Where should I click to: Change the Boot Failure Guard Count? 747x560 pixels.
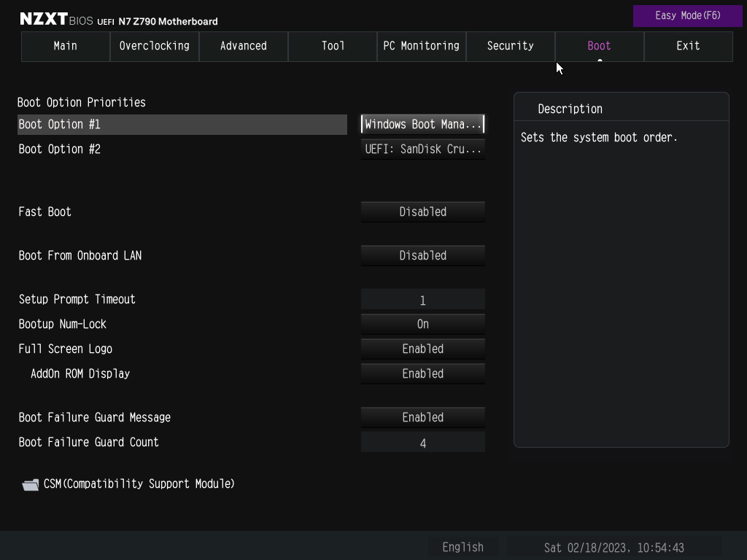(x=422, y=442)
